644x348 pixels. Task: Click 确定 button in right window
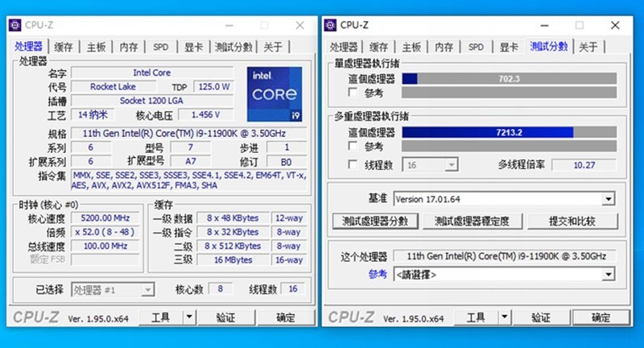click(601, 317)
